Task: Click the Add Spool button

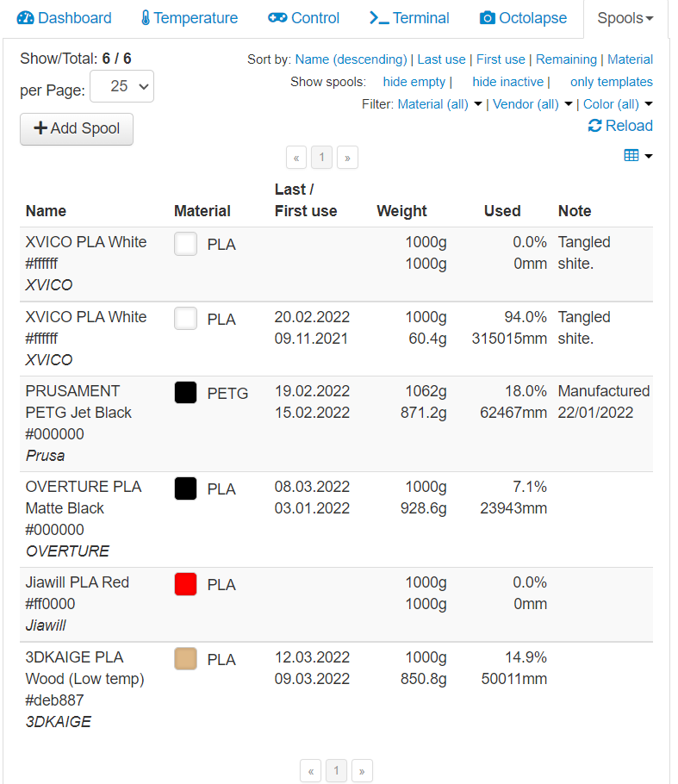Action: pyautogui.click(x=76, y=128)
